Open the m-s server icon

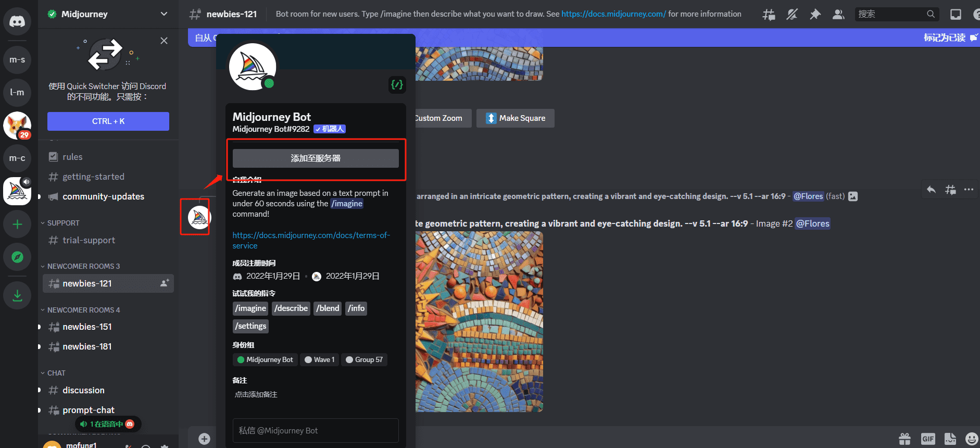point(17,60)
